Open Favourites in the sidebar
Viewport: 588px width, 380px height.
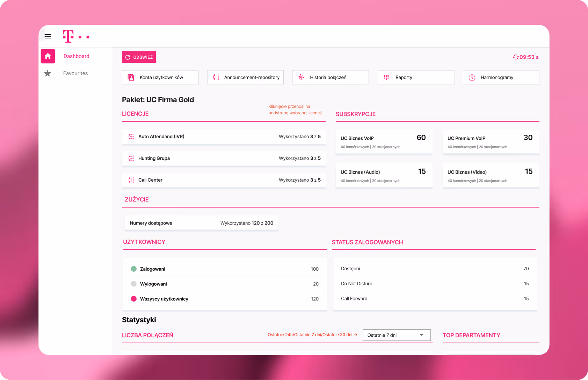tap(75, 73)
